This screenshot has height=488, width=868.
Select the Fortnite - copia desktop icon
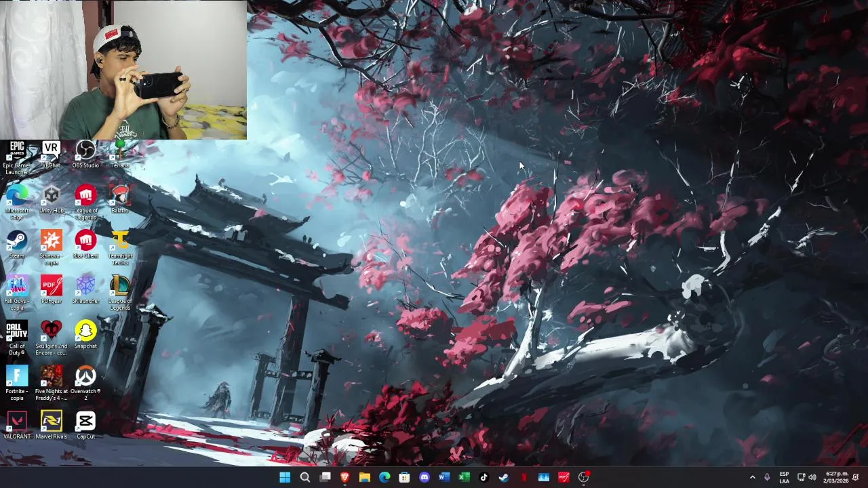pyautogui.click(x=16, y=384)
